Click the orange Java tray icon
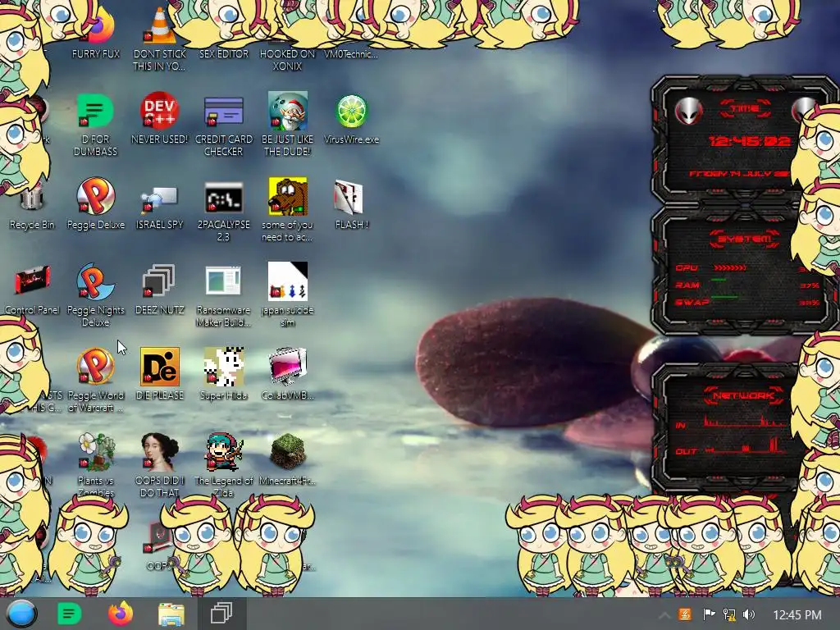 685,614
